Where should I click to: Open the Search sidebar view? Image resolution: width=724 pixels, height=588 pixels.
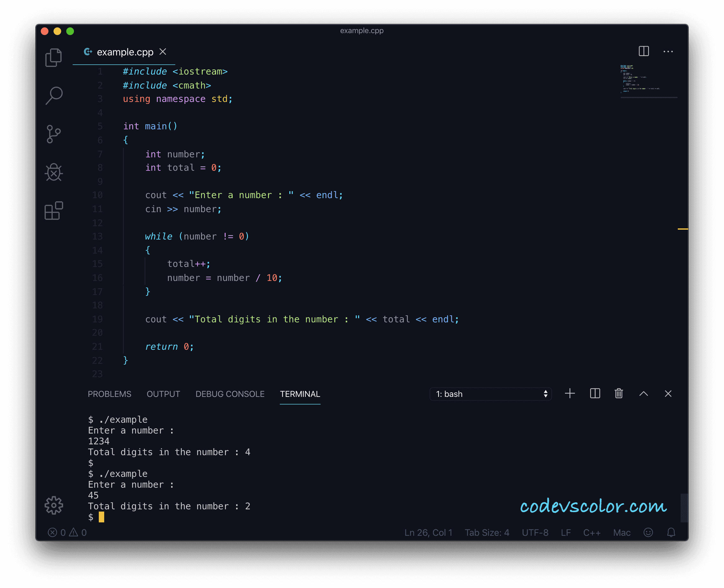click(x=54, y=96)
